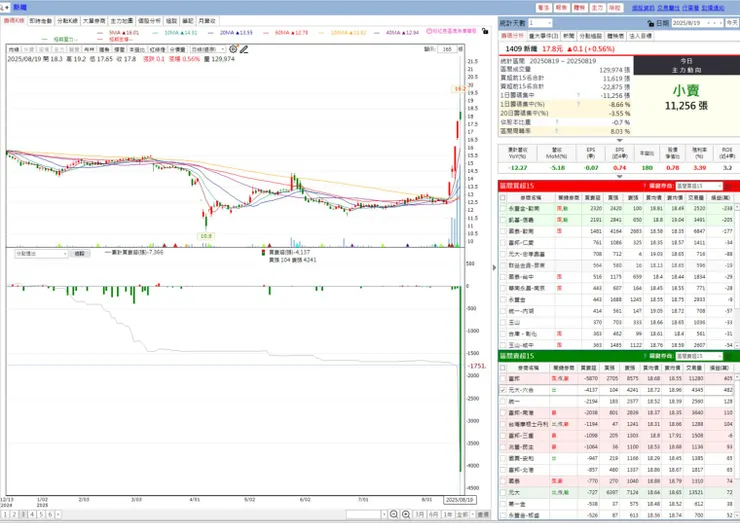The height and width of the screenshot is (523, 740).
Task: Click the 還原 button at bottom right
Action: point(483,515)
